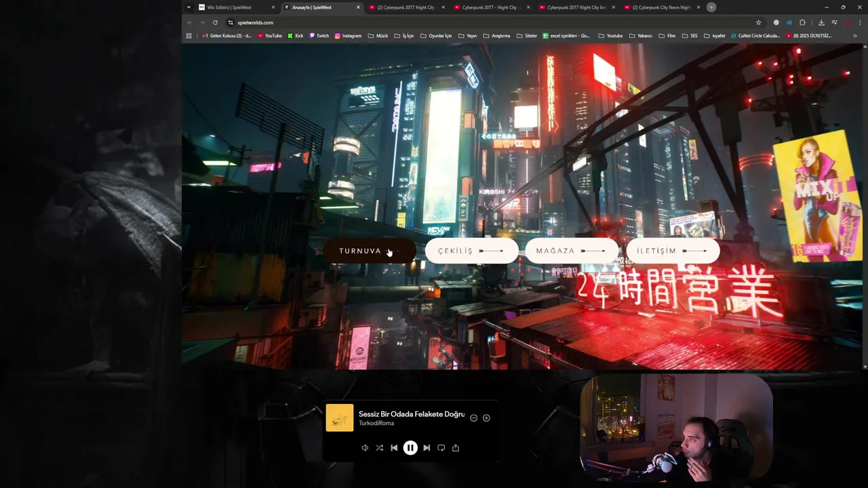Expand the Oyunlar İçin bookmark folder
The width and height of the screenshot is (868, 488).
coord(436,36)
